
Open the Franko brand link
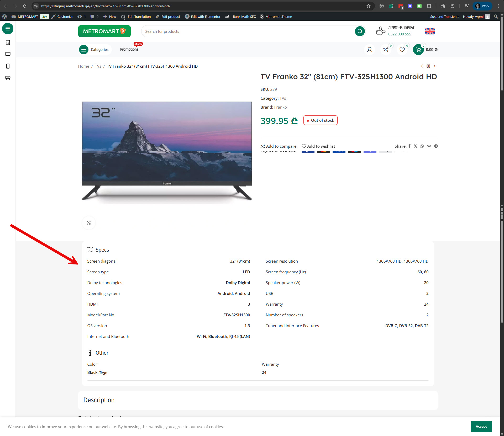point(280,107)
